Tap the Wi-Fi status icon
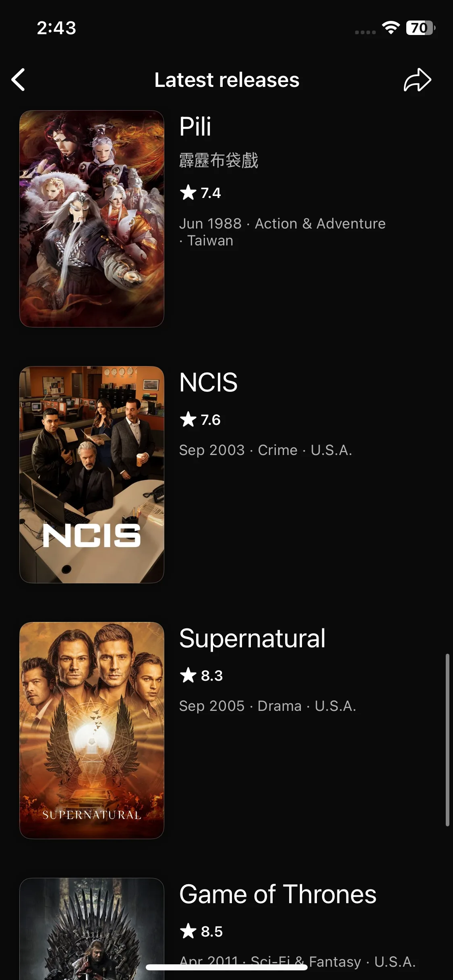This screenshot has width=453, height=980. (x=391, y=28)
